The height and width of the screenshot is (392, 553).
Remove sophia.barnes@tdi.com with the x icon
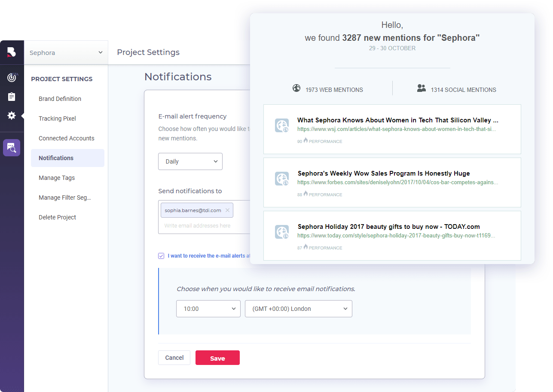click(x=227, y=210)
